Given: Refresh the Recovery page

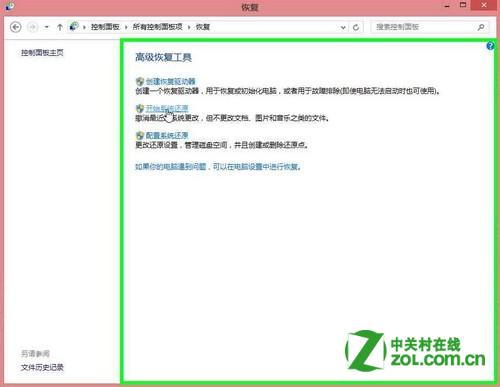Looking at the screenshot, I should pos(356,27).
